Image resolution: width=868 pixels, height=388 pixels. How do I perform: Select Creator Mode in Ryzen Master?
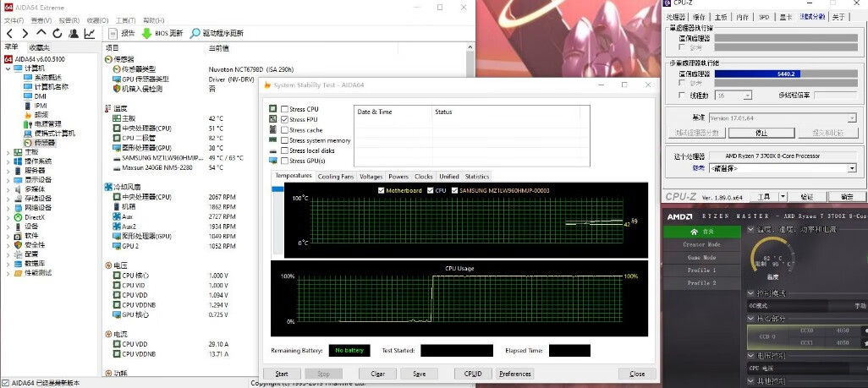(x=702, y=244)
